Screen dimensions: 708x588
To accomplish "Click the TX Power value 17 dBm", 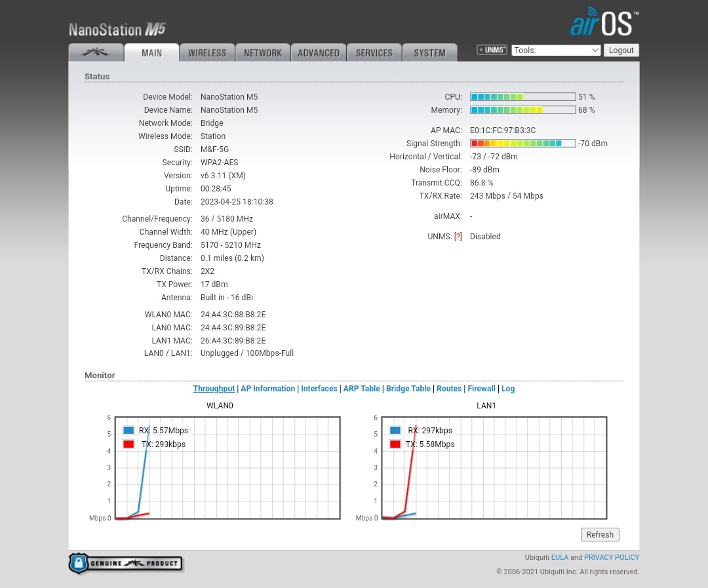I will pos(214,284).
